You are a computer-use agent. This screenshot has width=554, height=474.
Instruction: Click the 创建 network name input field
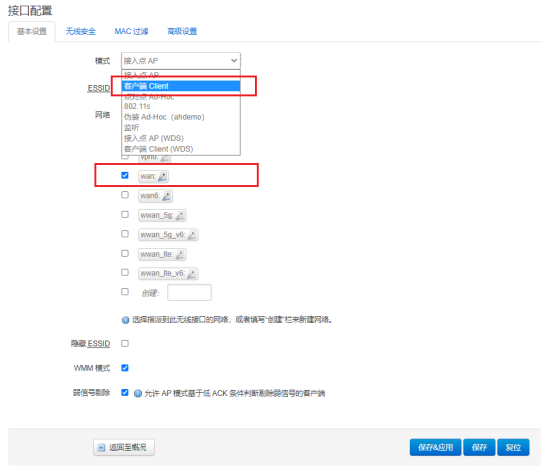pos(189,292)
